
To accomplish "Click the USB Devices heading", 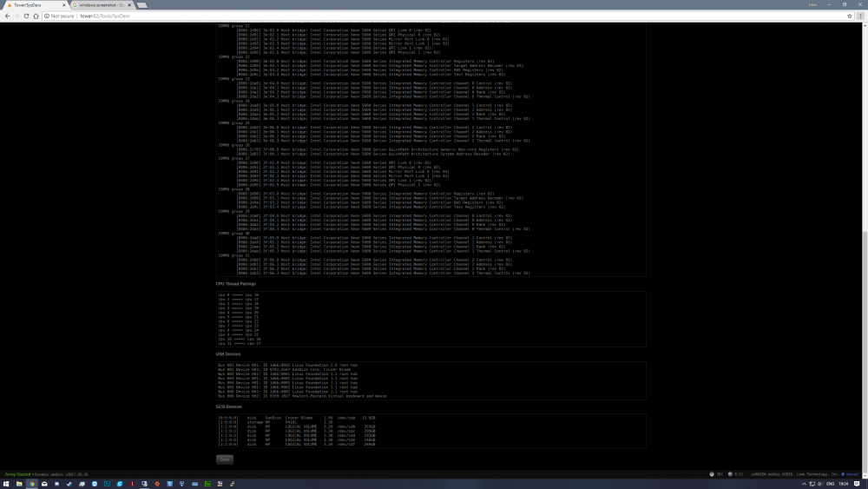I will (228, 354).
